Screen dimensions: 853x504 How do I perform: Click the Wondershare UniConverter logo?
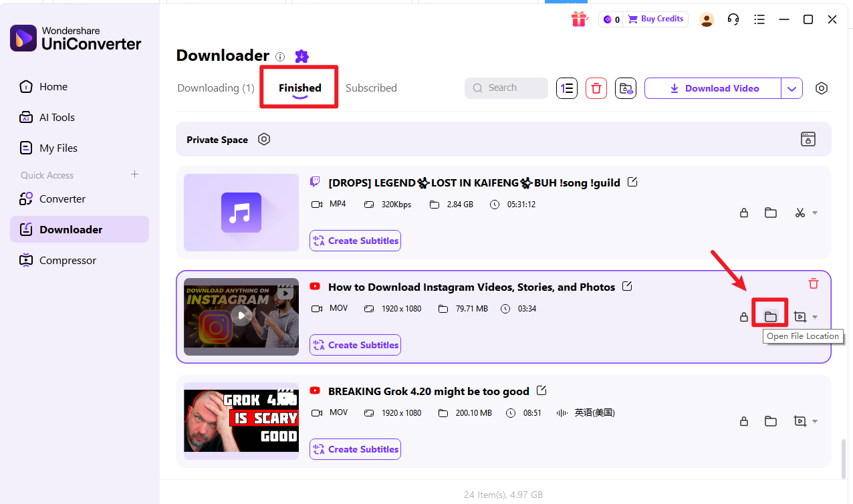click(x=76, y=38)
